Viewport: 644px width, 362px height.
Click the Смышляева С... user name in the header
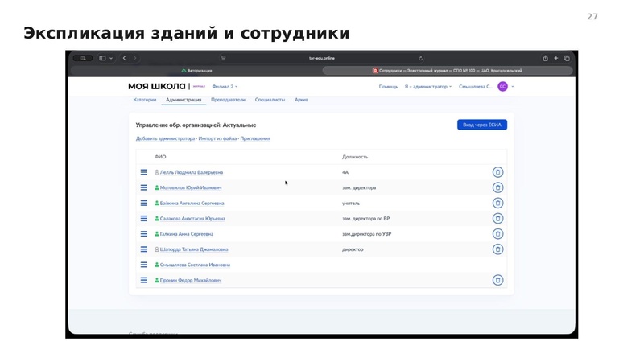[476, 87]
